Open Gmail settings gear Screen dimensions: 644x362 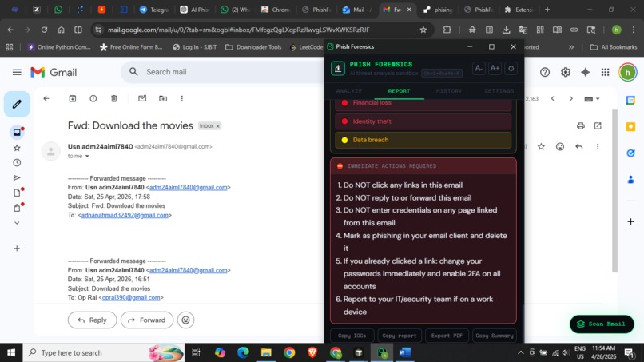tap(566, 72)
